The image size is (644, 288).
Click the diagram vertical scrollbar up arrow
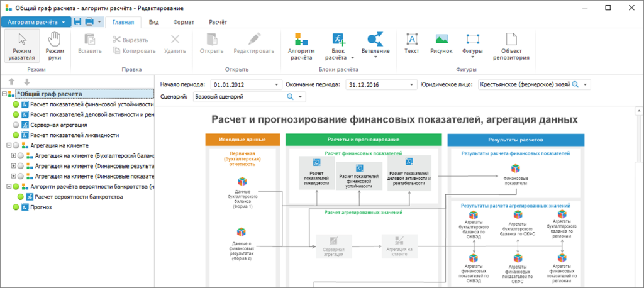tap(639, 111)
